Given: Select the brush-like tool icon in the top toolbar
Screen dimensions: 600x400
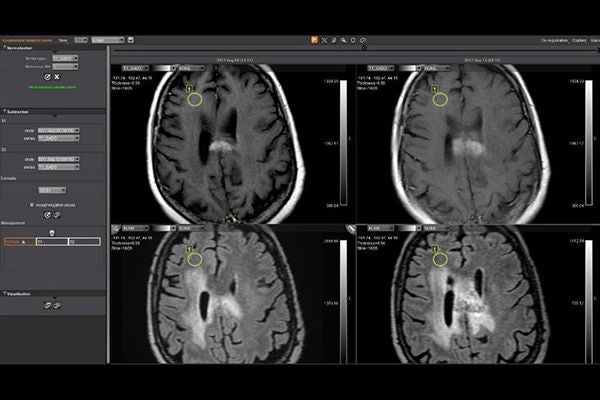Looking at the screenshot, I should pos(334,40).
